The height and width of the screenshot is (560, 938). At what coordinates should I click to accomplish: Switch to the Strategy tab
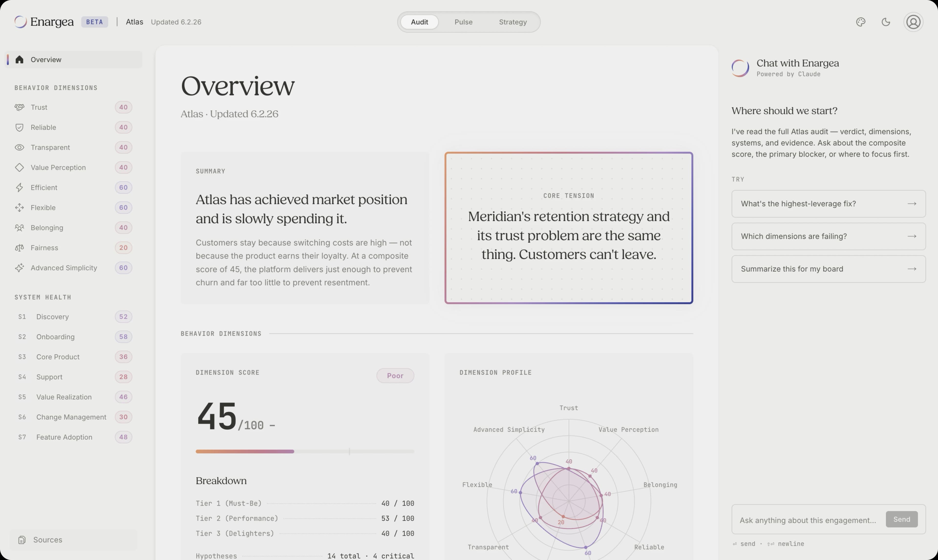tap(513, 22)
